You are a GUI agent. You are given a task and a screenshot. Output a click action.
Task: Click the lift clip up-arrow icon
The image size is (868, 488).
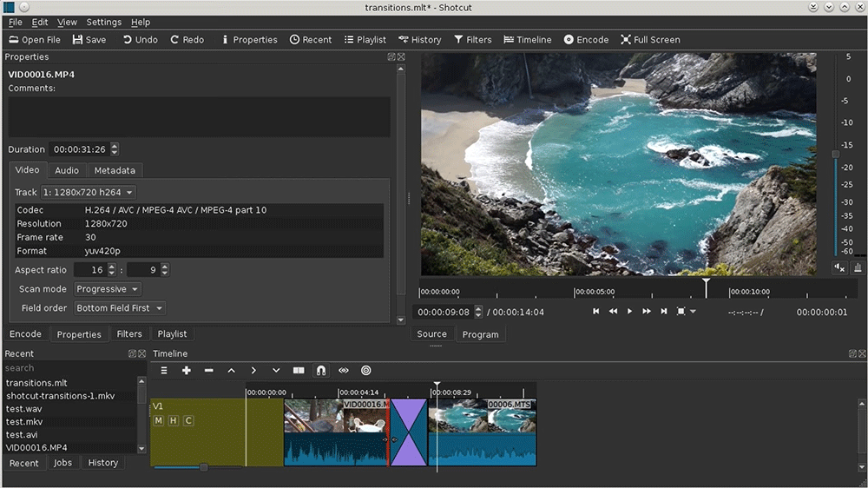coord(231,370)
